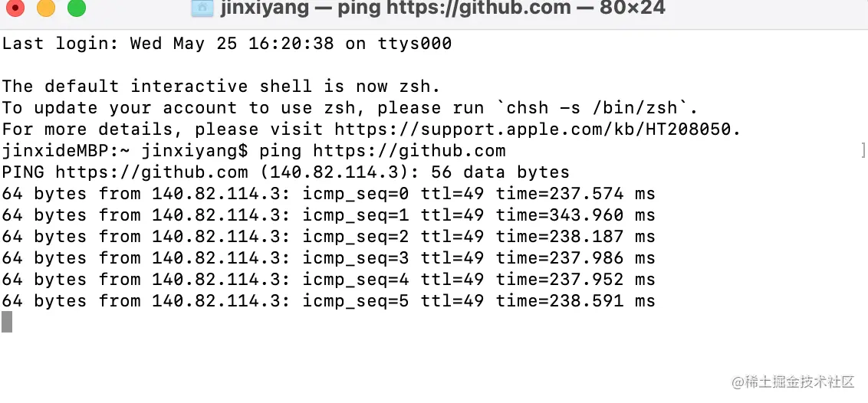Click the icmp_seq=0 ping result line

[x=328, y=194]
